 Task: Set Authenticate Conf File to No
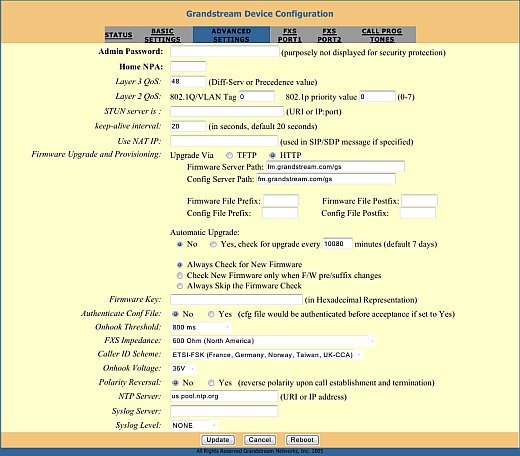pyautogui.click(x=175, y=314)
